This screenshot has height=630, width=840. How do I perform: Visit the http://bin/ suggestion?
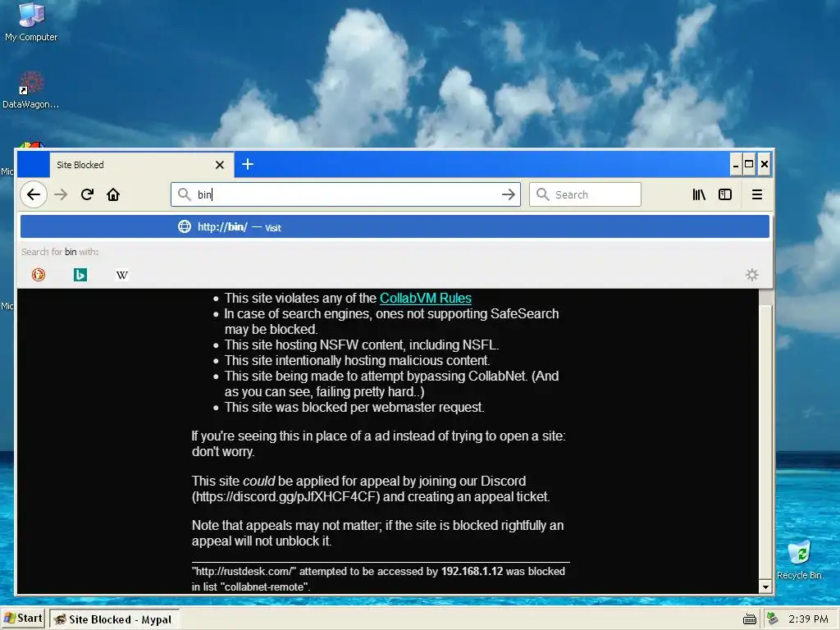pos(395,226)
